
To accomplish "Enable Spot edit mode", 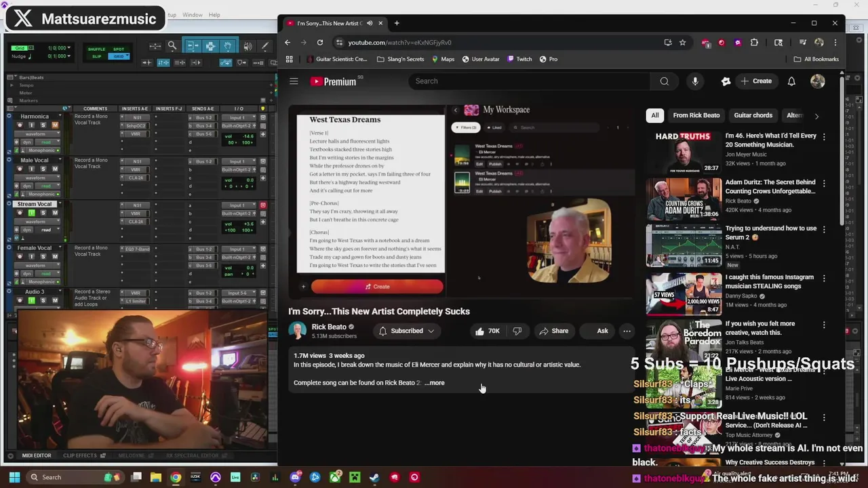I will pyautogui.click(x=119, y=49).
